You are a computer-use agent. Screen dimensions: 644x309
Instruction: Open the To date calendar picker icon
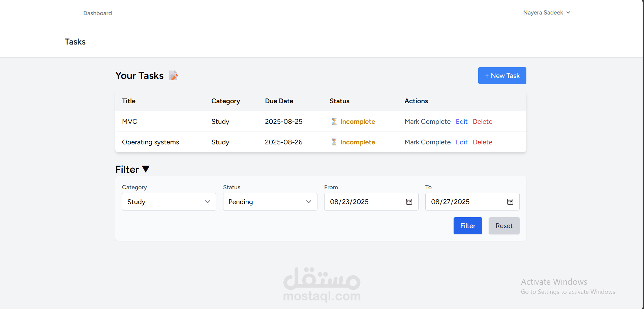click(x=510, y=202)
